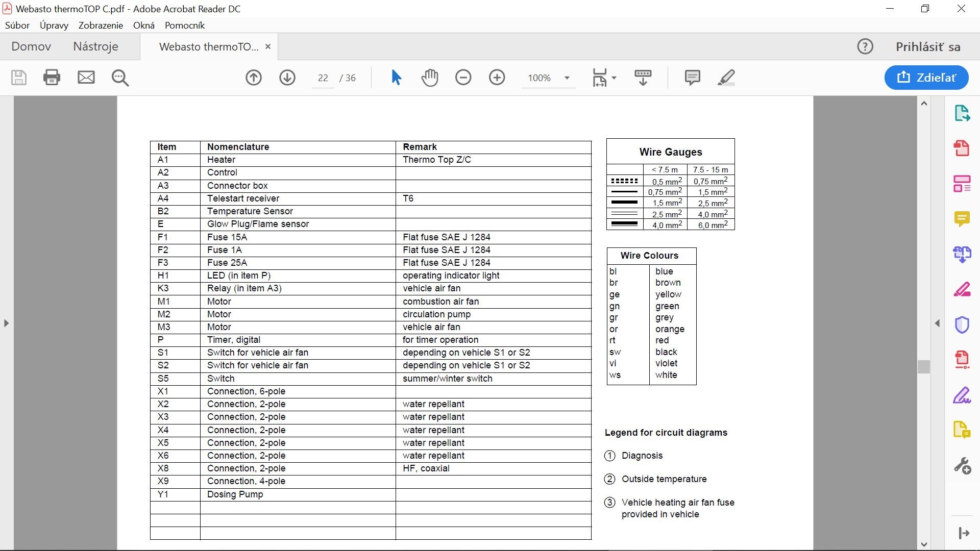Activate the Selection arrow tool
Viewport: 980px width, 551px height.
click(396, 78)
